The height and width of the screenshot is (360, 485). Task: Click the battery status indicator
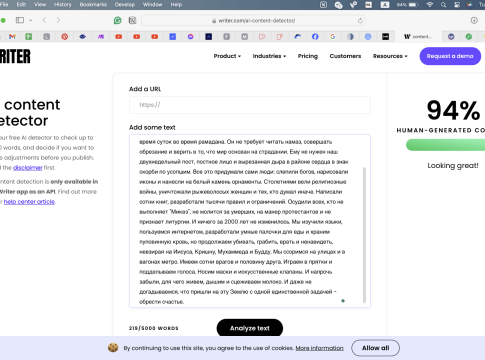pyautogui.click(x=407, y=5)
